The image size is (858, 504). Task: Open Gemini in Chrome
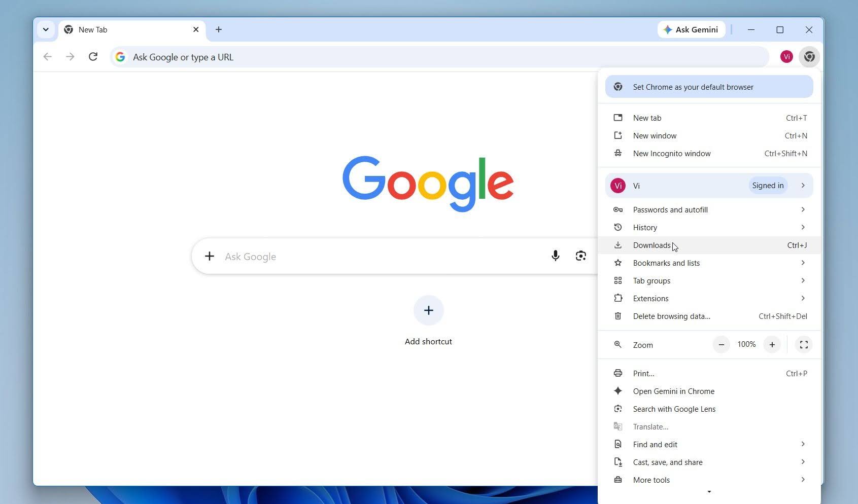(x=709, y=391)
